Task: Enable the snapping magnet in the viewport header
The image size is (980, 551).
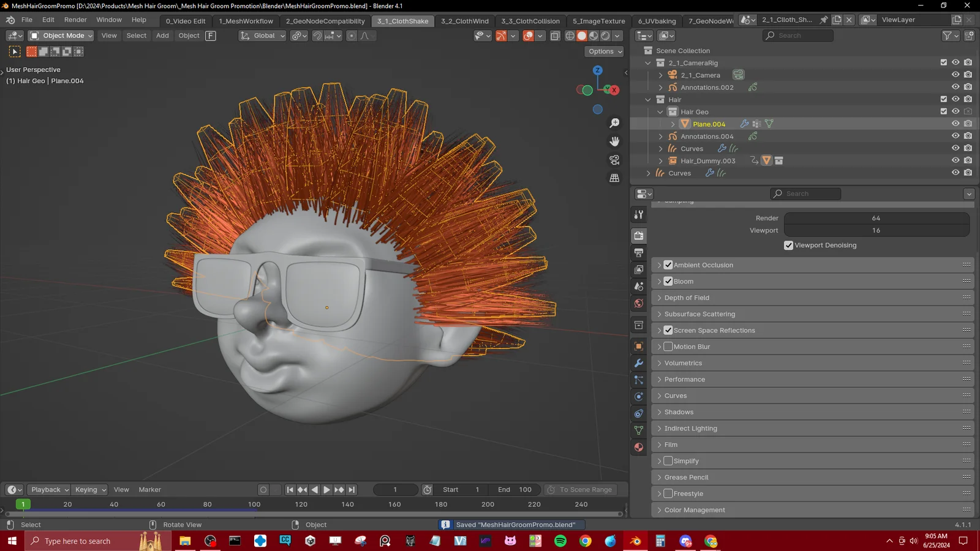Action: tap(317, 36)
